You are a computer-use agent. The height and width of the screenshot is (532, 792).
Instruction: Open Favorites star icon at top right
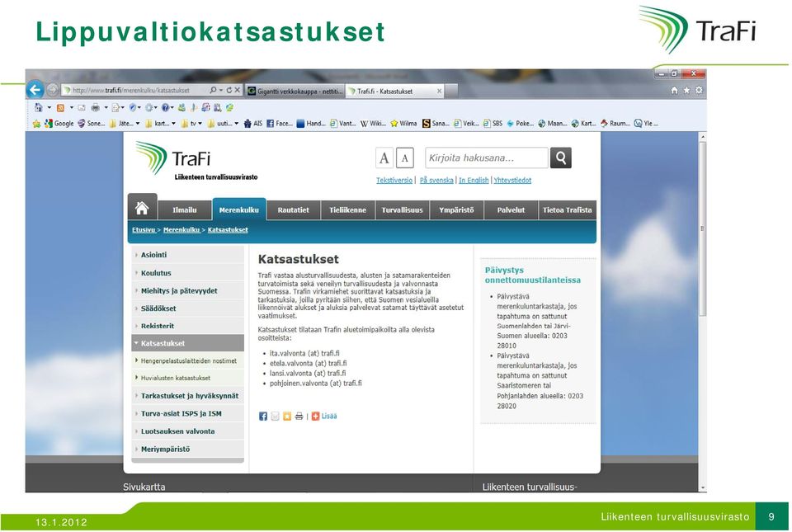686,90
